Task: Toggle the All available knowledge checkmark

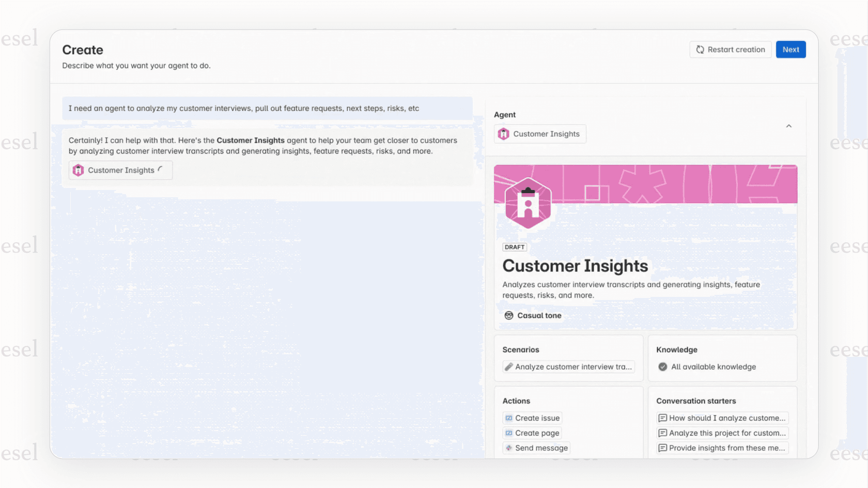Action: (x=663, y=367)
